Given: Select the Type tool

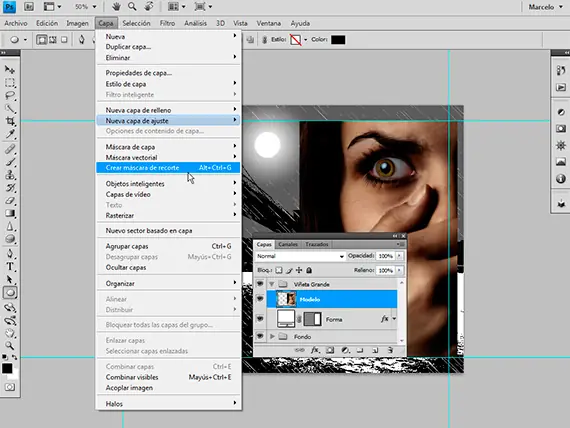Looking at the screenshot, I should 10,267.
